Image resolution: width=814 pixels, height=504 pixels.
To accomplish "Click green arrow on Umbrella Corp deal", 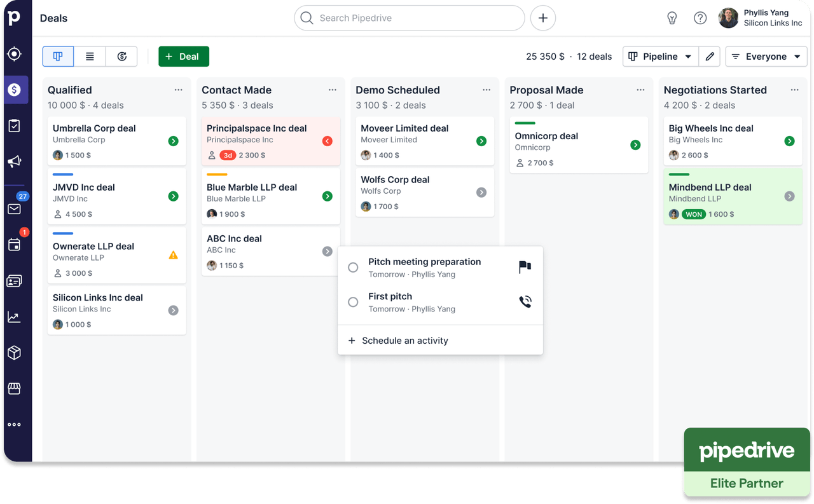I will tap(173, 141).
